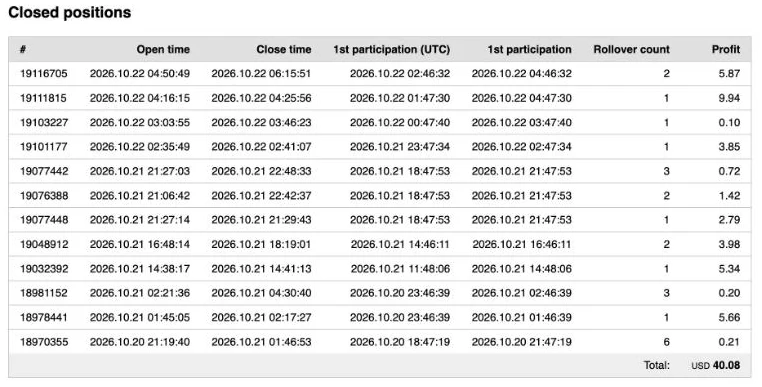Click position ID 19077442

pos(44,171)
